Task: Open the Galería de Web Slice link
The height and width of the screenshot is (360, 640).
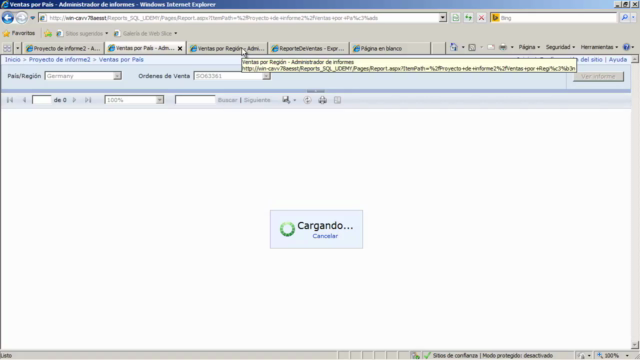Action: (146, 33)
